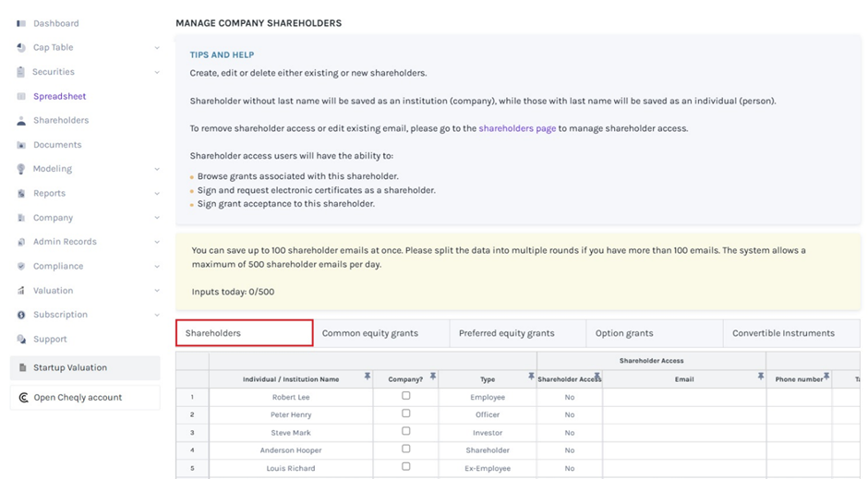Image resolution: width=868 pixels, height=479 pixels.
Task: Click the pin icon on Type column
Action: click(531, 377)
